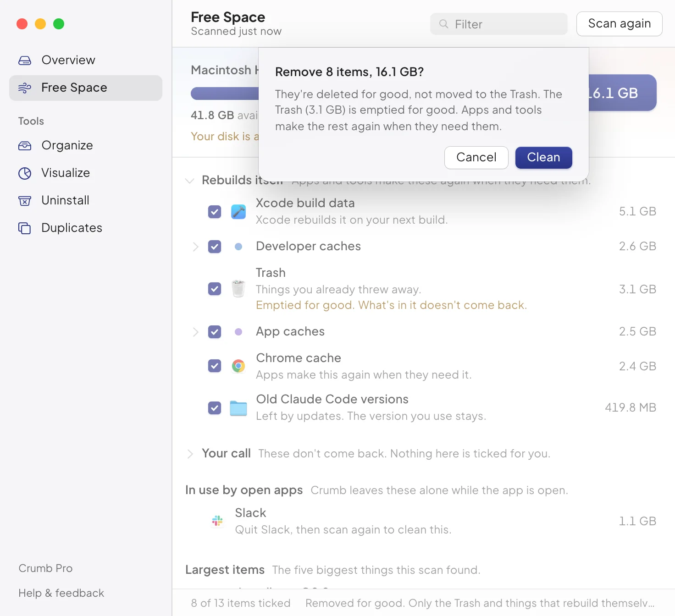675x616 pixels.
Task: Click the Uninstall box icon
Action: point(25,200)
